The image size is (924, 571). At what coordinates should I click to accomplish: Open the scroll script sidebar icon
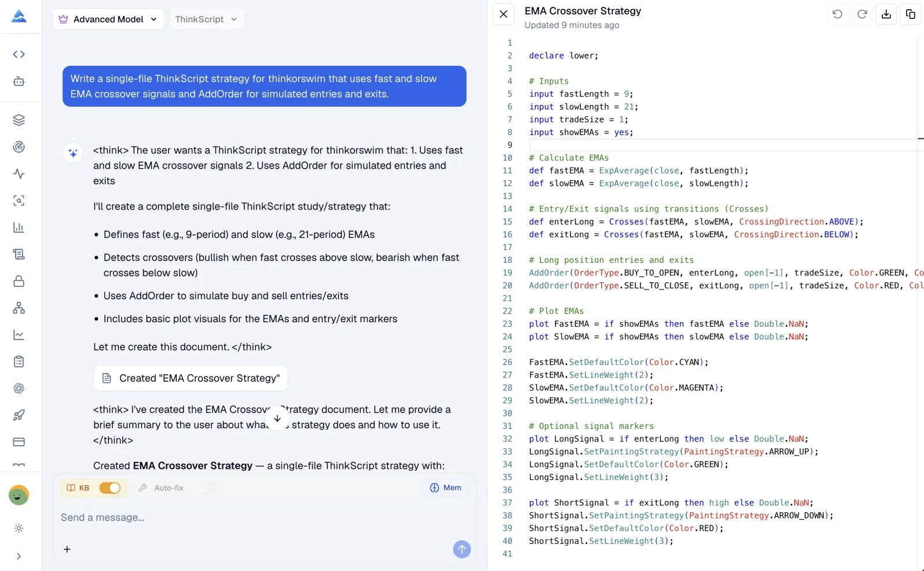click(x=19, y=254)
